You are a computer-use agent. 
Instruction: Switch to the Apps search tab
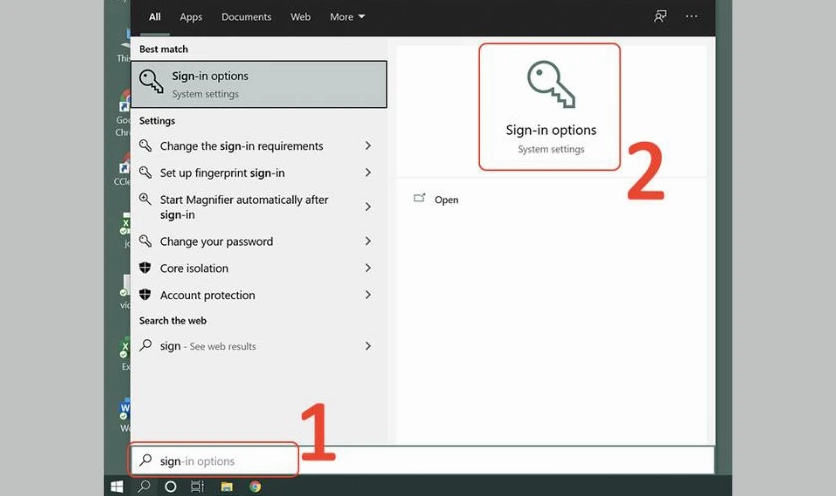coord(190,17)
